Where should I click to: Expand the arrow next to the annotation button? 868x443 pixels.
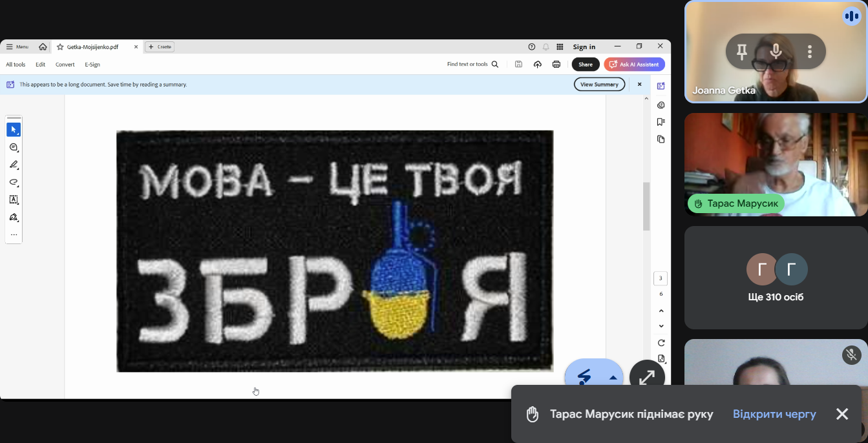pos(613,378)
